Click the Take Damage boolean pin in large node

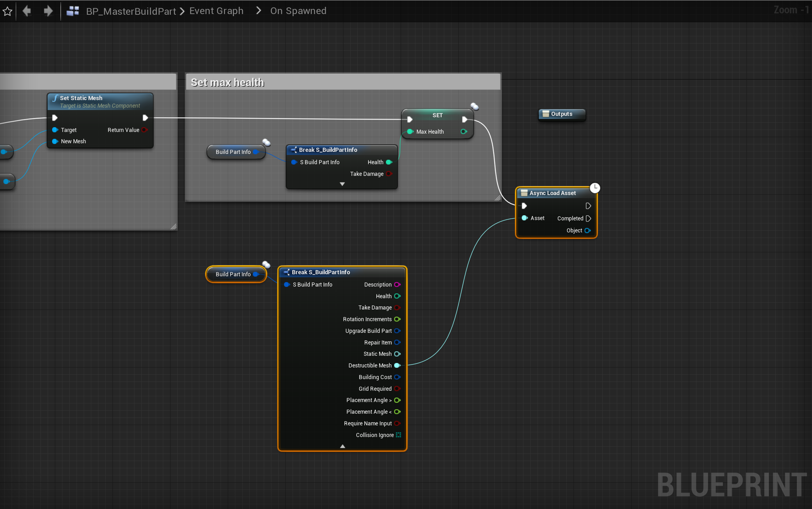(x=397, y=307)
